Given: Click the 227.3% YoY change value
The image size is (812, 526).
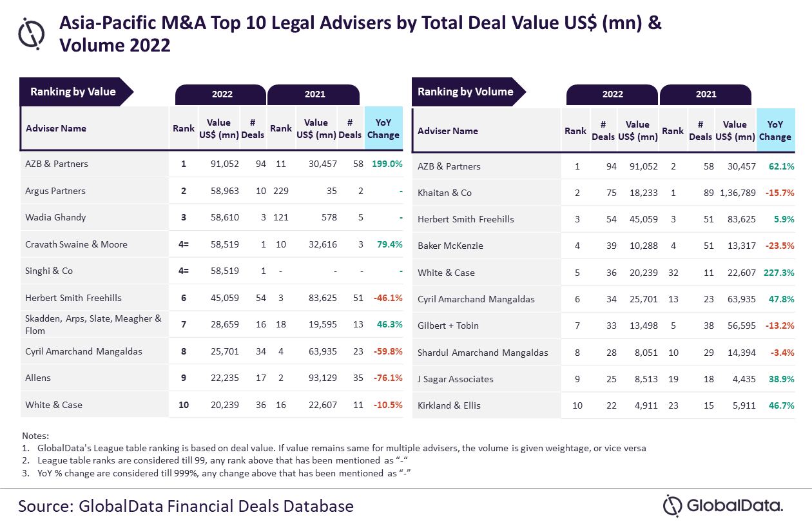Looking at the screenshot, I should [x=778, y=273].
